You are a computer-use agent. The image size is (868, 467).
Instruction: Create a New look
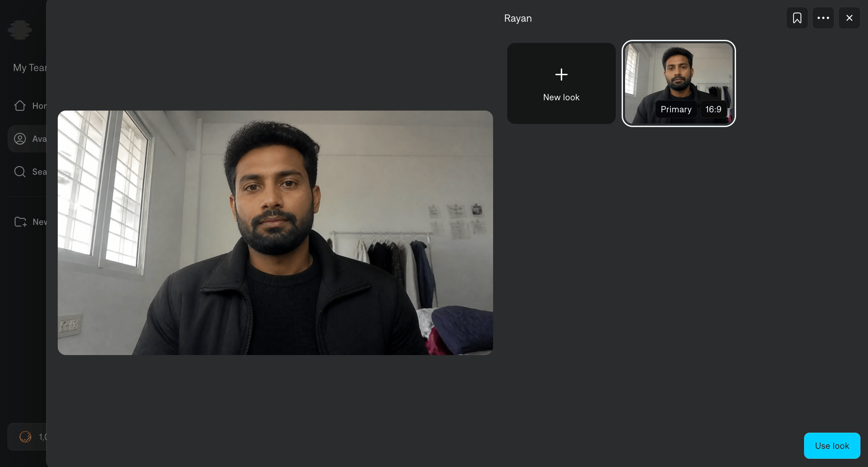[x=561, y=83]
